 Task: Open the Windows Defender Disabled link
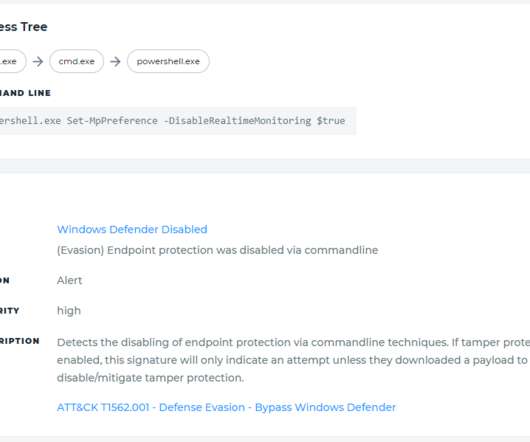coord(132,229)
